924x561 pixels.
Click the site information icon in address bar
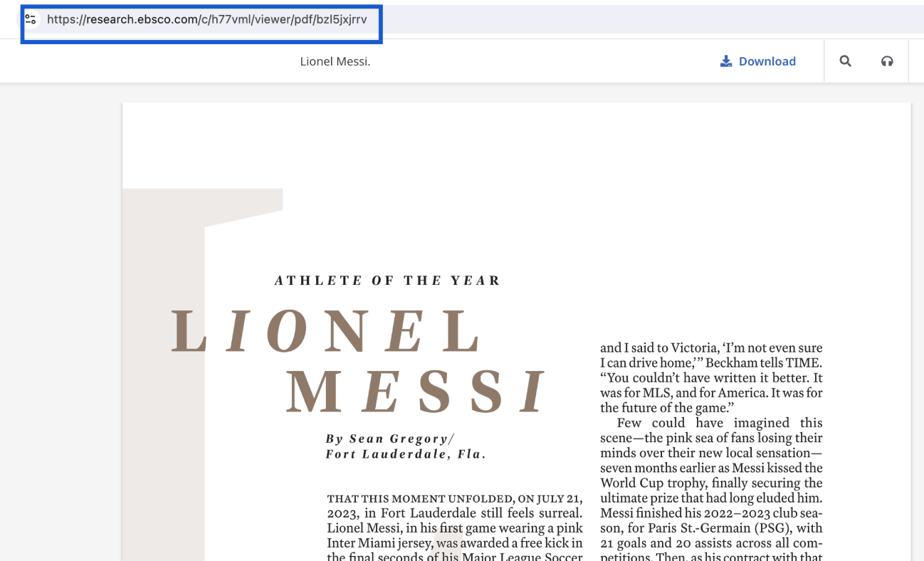(31, 19)
